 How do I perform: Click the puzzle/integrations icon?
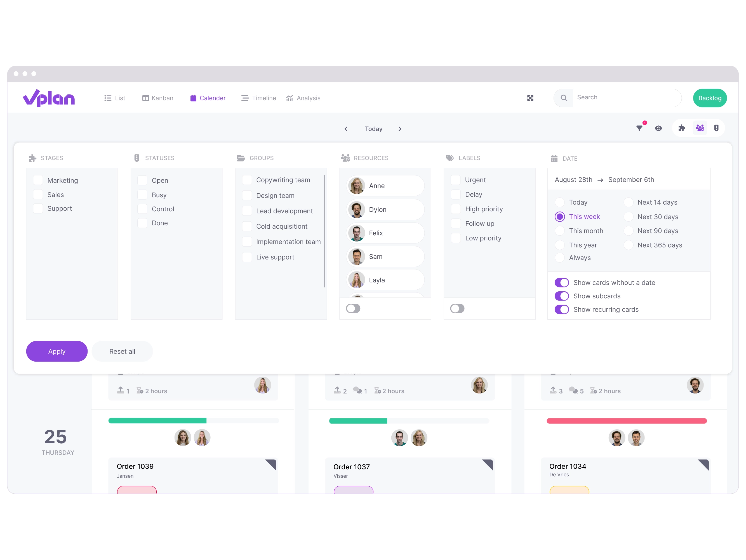click(681, 129)
